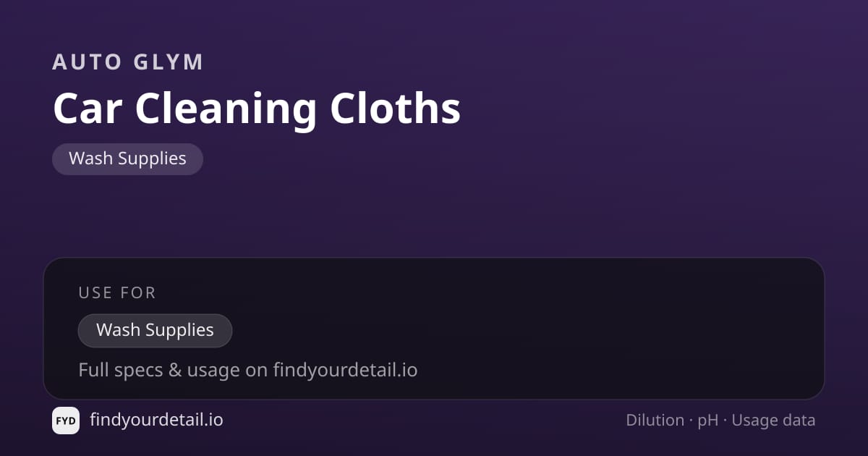
Task: Click the Dilution label in the footer
Action: pos(655,420)
